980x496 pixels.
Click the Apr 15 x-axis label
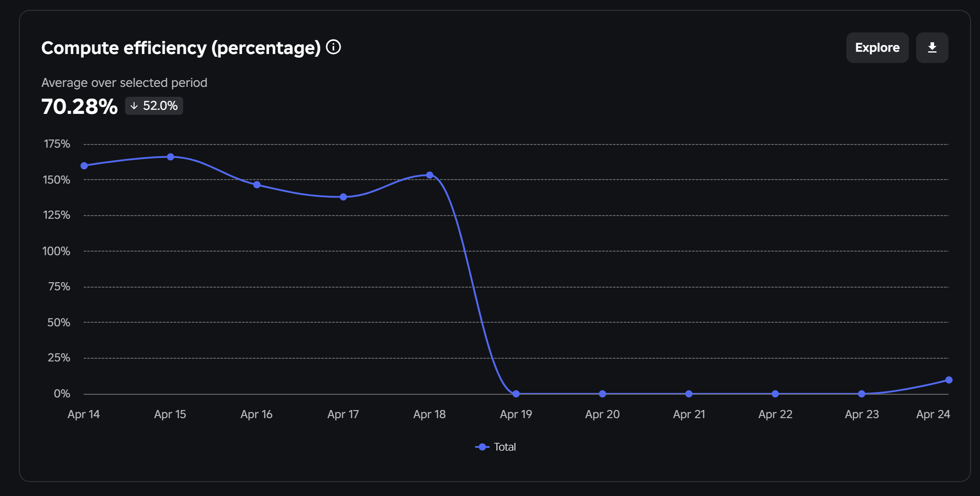point(170,415)
